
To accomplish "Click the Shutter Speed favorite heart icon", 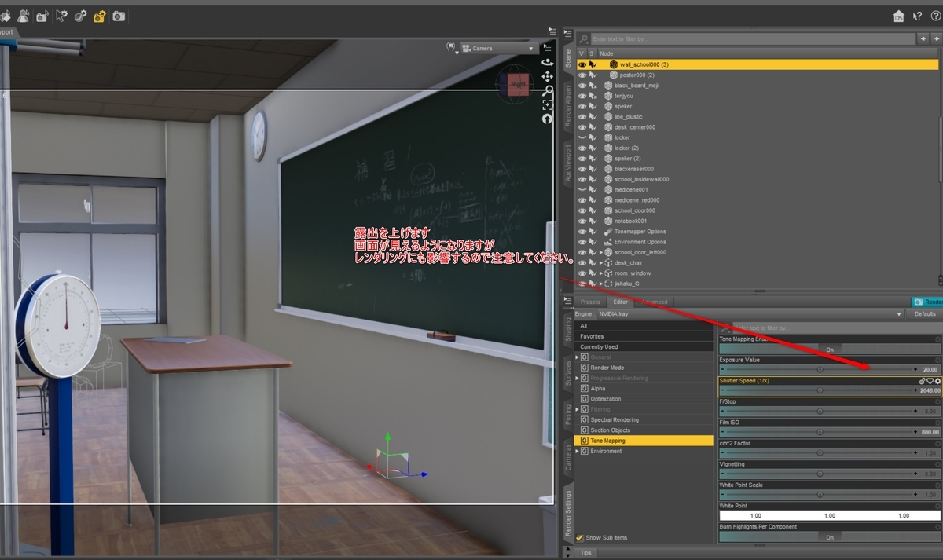I will pyautogui.click(x=930, y=381).
